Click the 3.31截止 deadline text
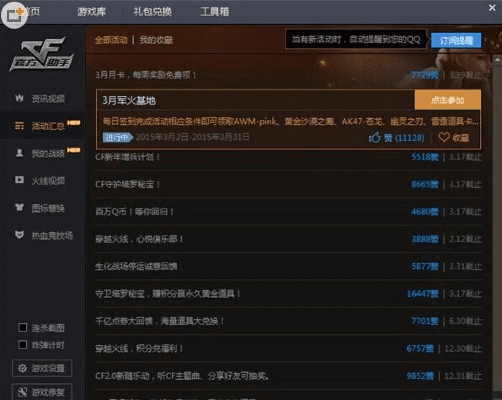Screen dimensions: 502x400 (x=465, y=266)
